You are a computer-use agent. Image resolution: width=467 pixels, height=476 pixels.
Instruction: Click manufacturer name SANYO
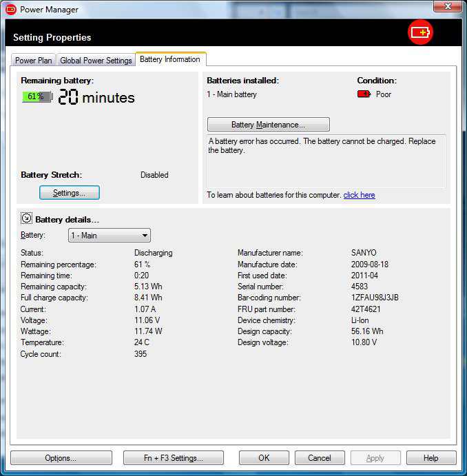[364, 253]
